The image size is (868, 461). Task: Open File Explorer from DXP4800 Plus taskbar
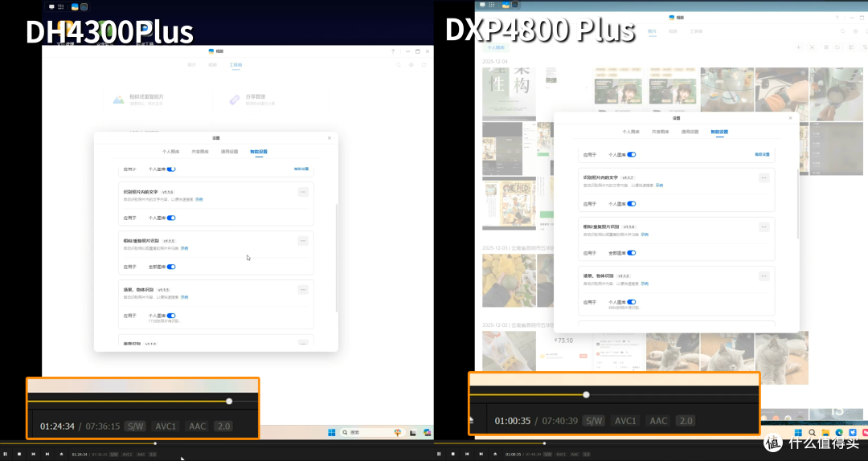825,432
